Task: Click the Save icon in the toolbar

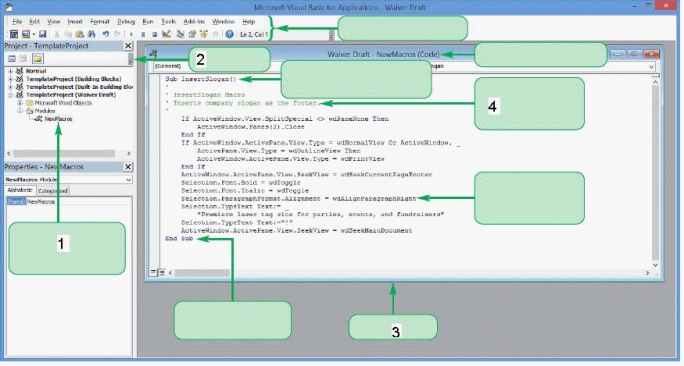Action: [x=42, y=34]
